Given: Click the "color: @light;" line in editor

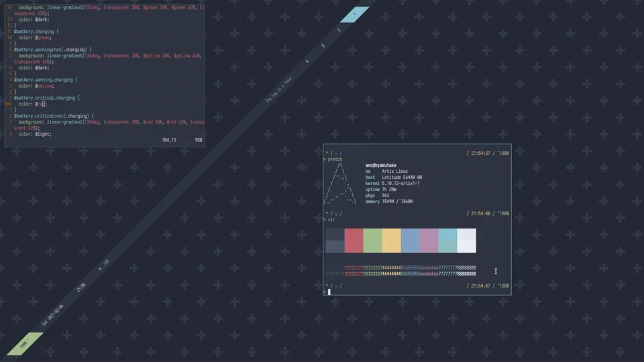Looking at the screenshot, I should [x=35, y=134].
